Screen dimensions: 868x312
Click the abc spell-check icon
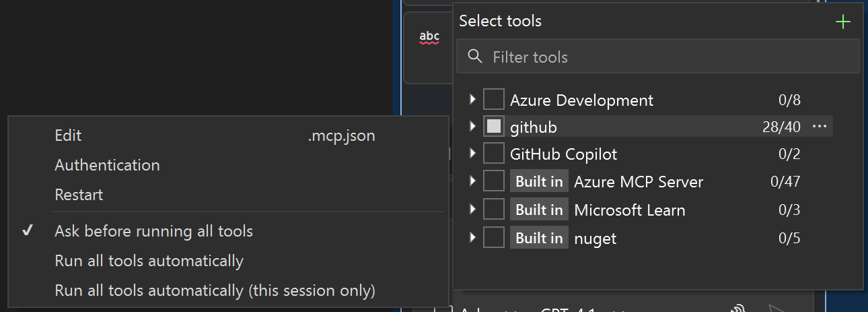pyautogui.click(x=429, y=37)
